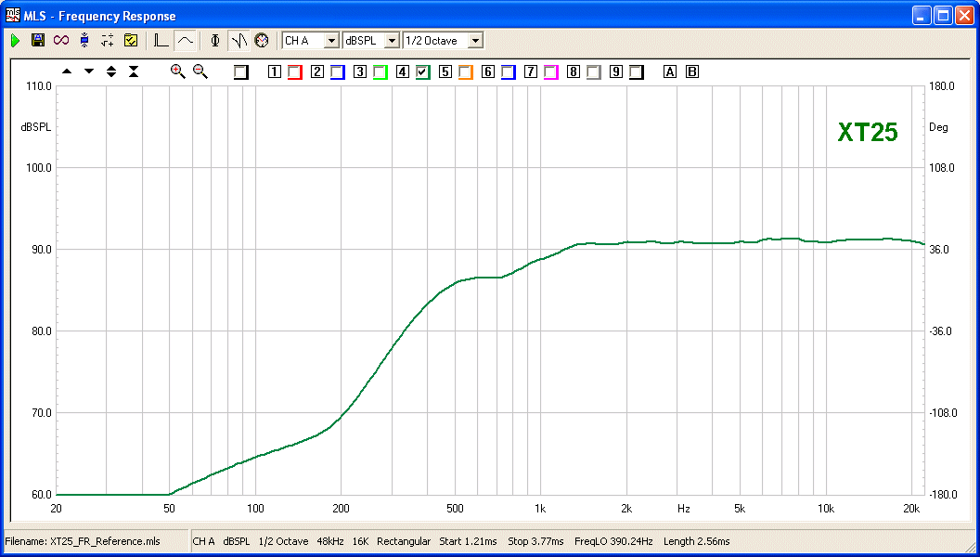Click the 20k frequency axis label

pos(911,509)
